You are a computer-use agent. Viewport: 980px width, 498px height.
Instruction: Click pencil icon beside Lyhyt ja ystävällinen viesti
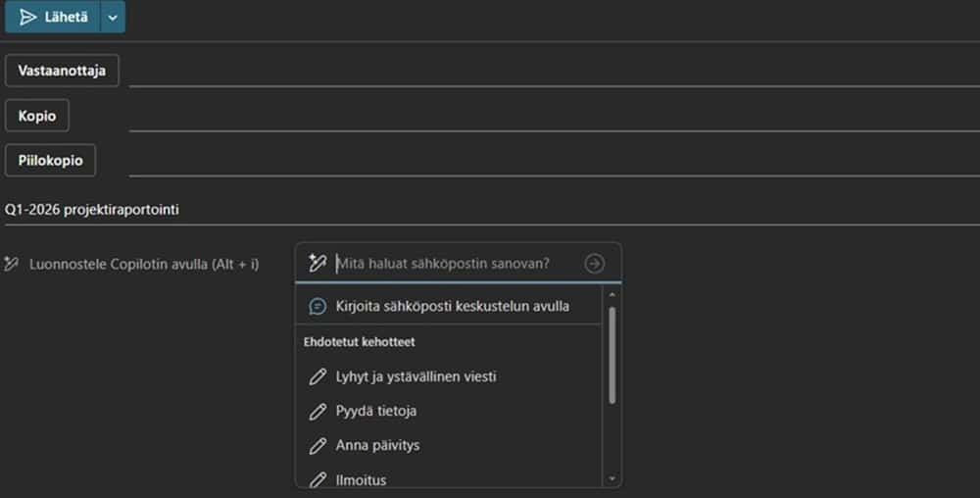318,376
